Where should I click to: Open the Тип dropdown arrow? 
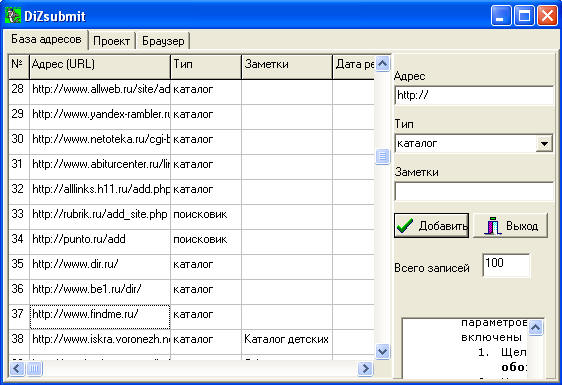(x=544, y=144)
